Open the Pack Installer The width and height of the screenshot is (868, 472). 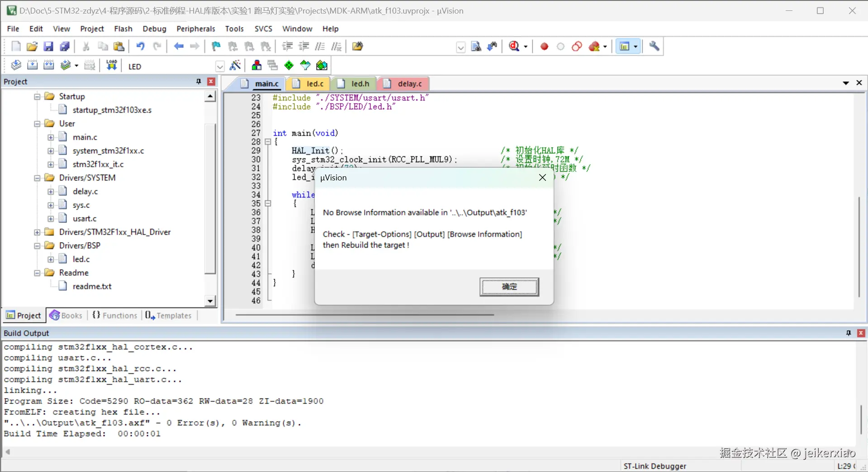322,66
